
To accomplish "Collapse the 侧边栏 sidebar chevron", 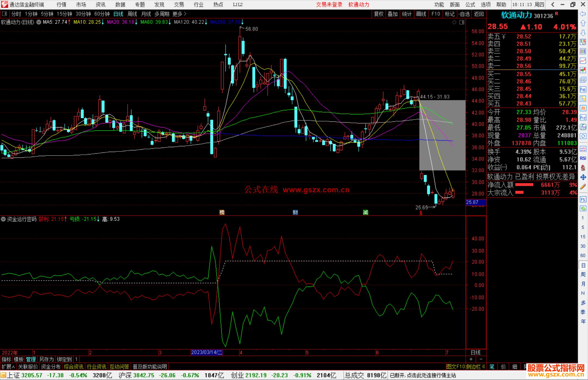I will tap(483, 367).
